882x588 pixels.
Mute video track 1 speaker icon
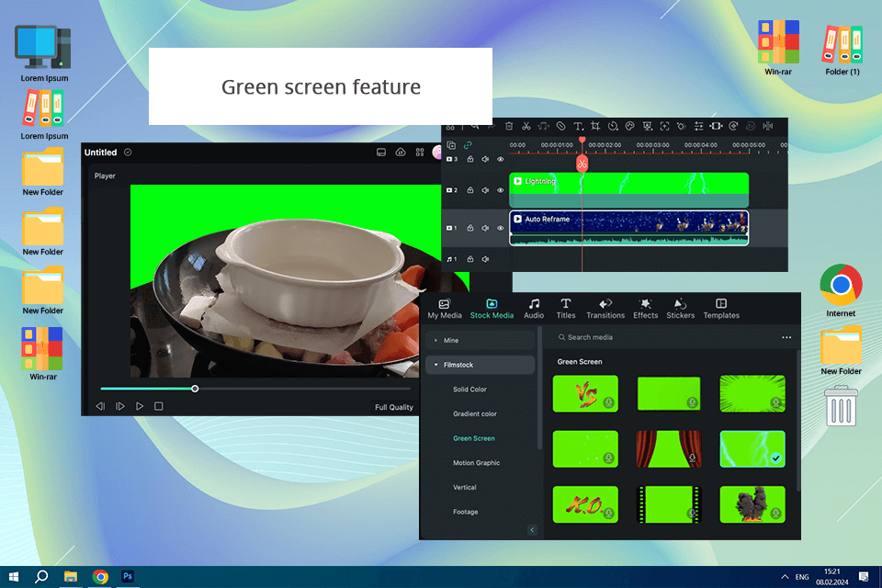coord(485,227)
